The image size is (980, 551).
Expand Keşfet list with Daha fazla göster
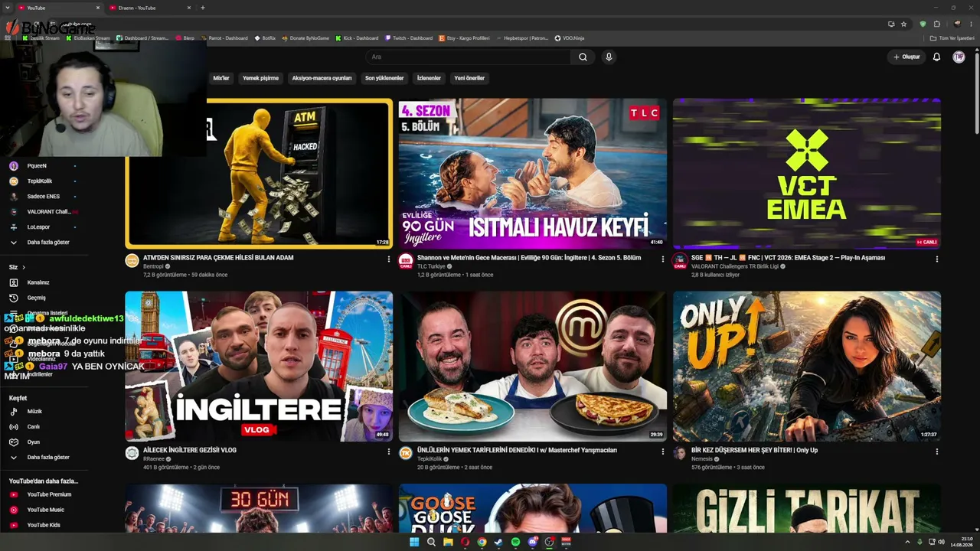(x=46, y=458)
